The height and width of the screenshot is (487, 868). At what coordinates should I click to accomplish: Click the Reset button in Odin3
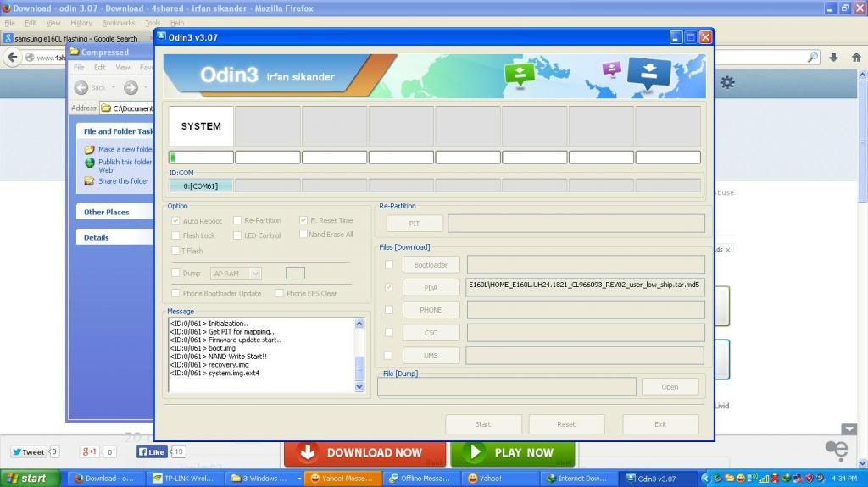pos(565,424)
